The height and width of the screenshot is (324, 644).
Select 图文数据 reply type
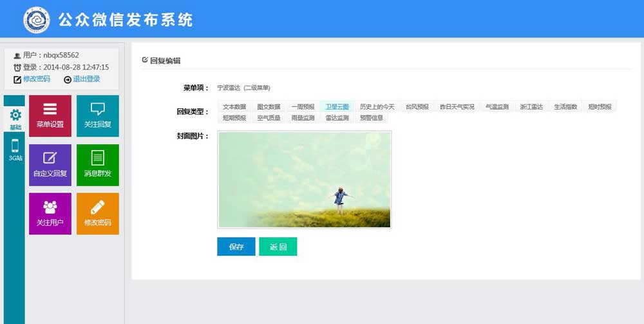pyautogui.click(x=269, y=107)
